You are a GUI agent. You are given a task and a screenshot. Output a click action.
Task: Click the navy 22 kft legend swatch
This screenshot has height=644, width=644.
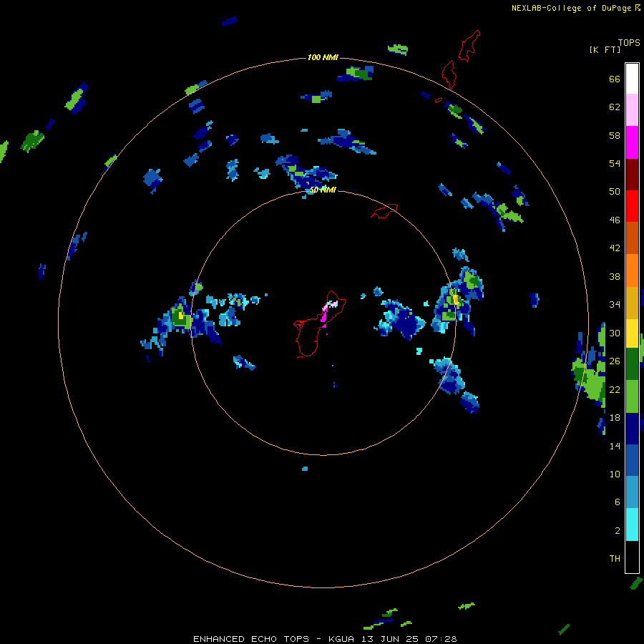point(632,429)
